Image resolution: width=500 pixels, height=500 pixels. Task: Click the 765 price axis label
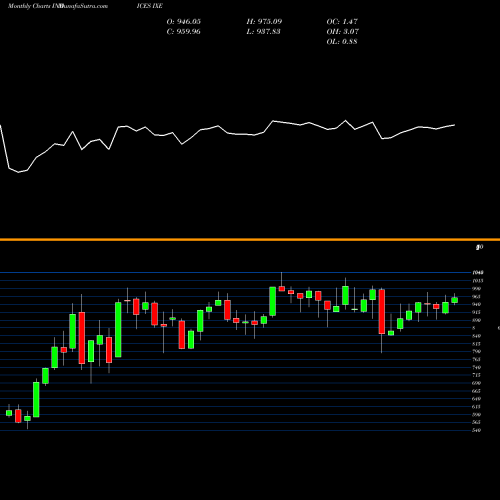477,359
